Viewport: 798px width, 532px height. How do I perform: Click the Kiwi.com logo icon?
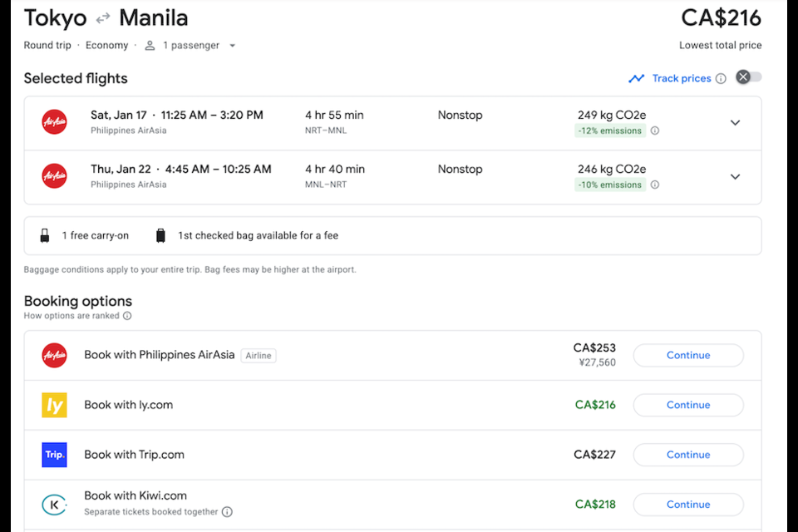click(55, 505)
